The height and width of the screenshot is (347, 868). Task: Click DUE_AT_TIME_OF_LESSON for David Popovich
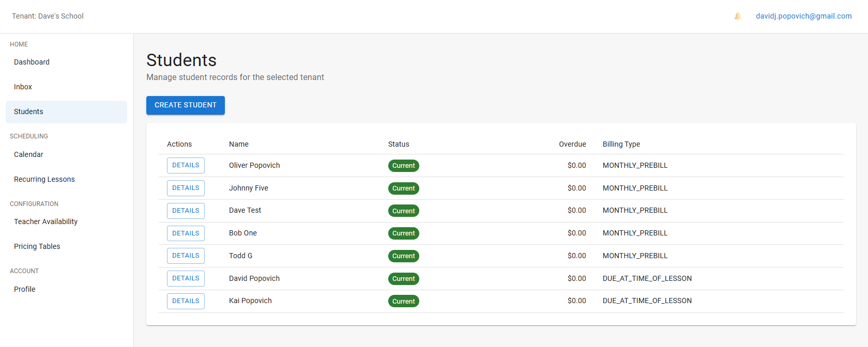(x=647, y=278)
